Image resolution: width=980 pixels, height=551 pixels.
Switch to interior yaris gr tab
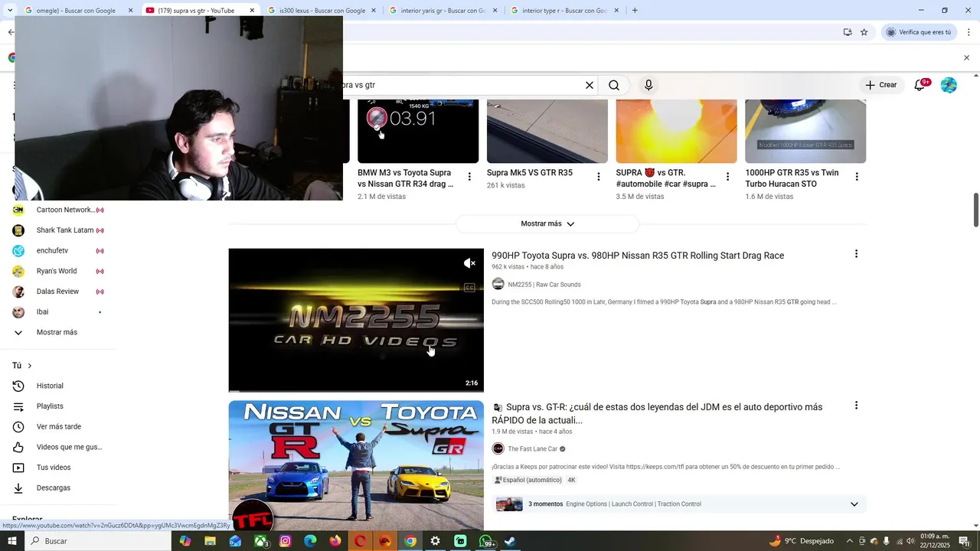[443, 11]
